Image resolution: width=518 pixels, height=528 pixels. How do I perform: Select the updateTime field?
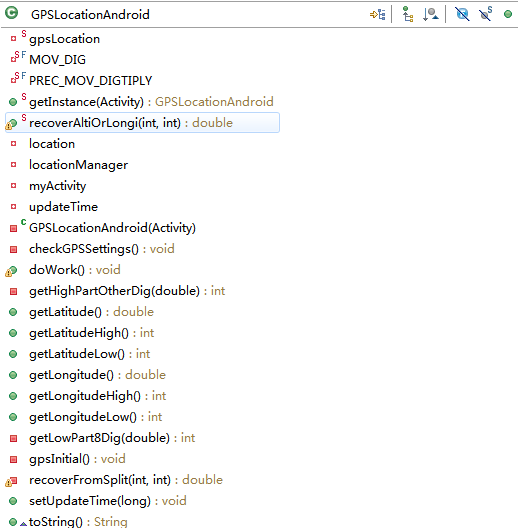[x=63, y=207]
